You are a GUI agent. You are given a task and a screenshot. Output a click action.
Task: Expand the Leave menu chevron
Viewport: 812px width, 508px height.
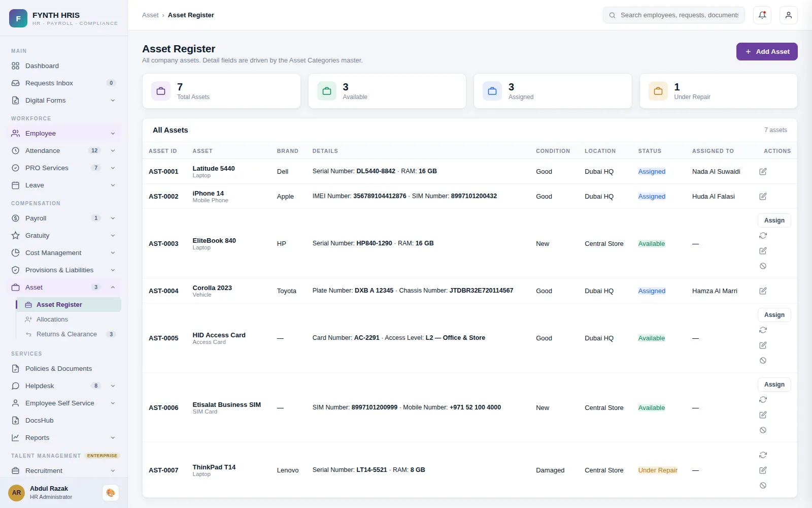tap(113, 185)
